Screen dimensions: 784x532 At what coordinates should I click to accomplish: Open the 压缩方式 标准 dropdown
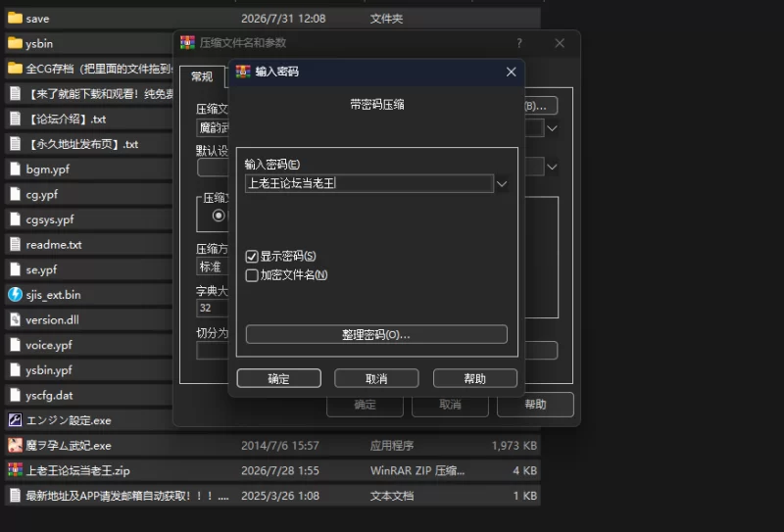[213, 266]
